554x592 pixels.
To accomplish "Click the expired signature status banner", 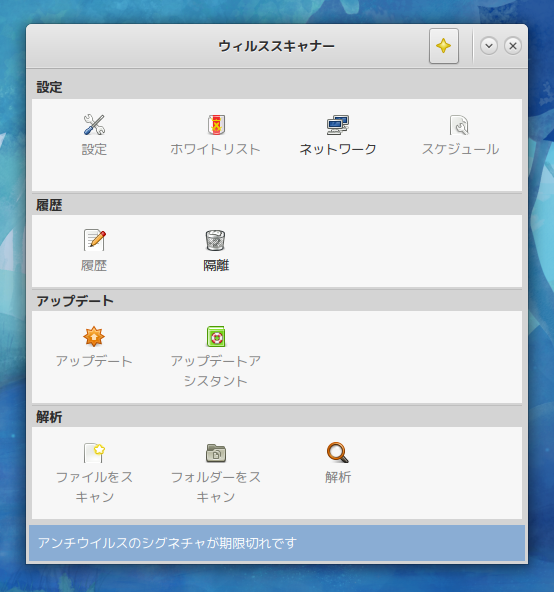I will pyautogui.click(x=277, y=543).
